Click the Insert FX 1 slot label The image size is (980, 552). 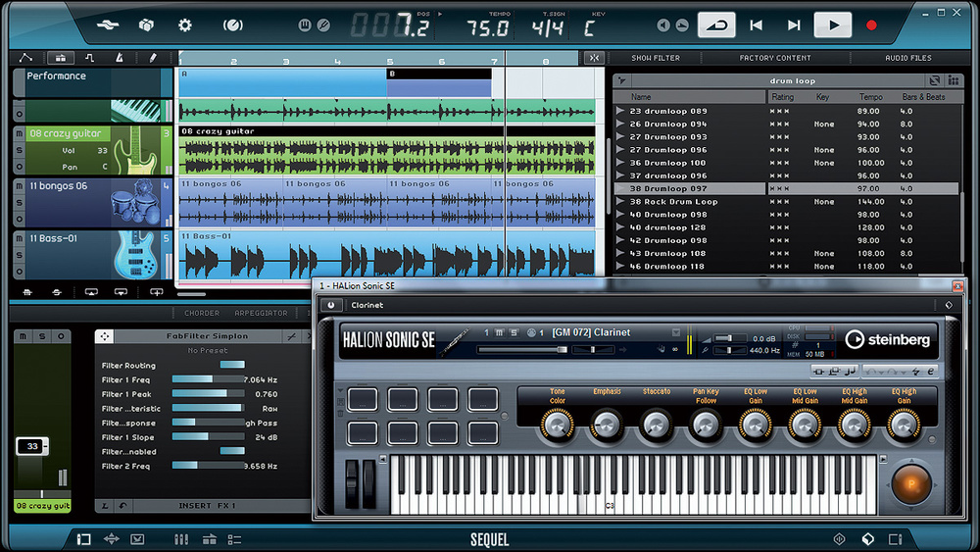pos(207,505)
